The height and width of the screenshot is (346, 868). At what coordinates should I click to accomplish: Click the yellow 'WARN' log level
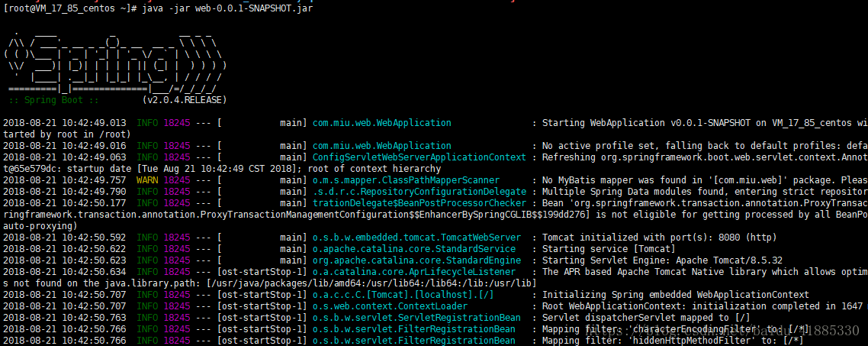click(147, 180)
